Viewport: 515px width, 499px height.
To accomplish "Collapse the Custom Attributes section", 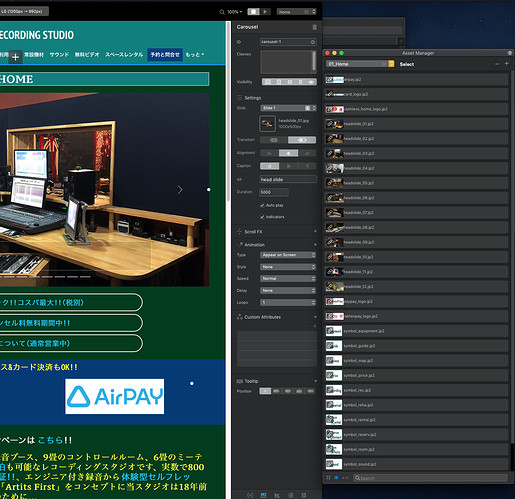I will click(315, 317).
